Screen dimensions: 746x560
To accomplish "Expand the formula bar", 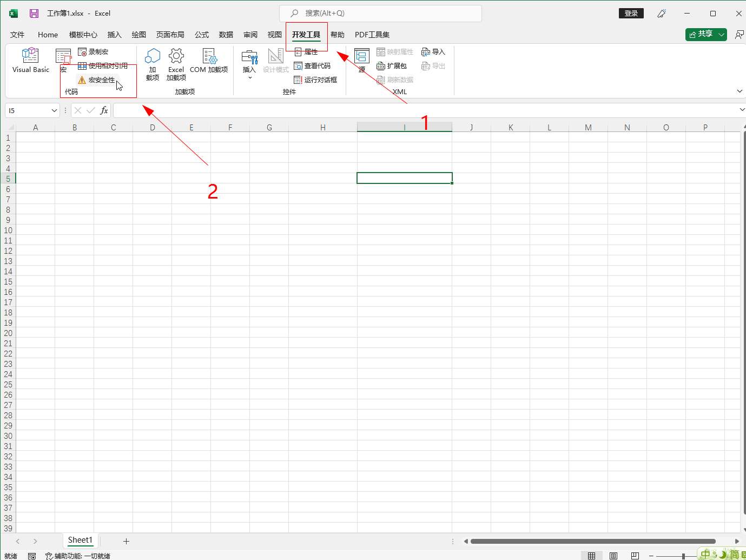I will click(x=742, y=110).
